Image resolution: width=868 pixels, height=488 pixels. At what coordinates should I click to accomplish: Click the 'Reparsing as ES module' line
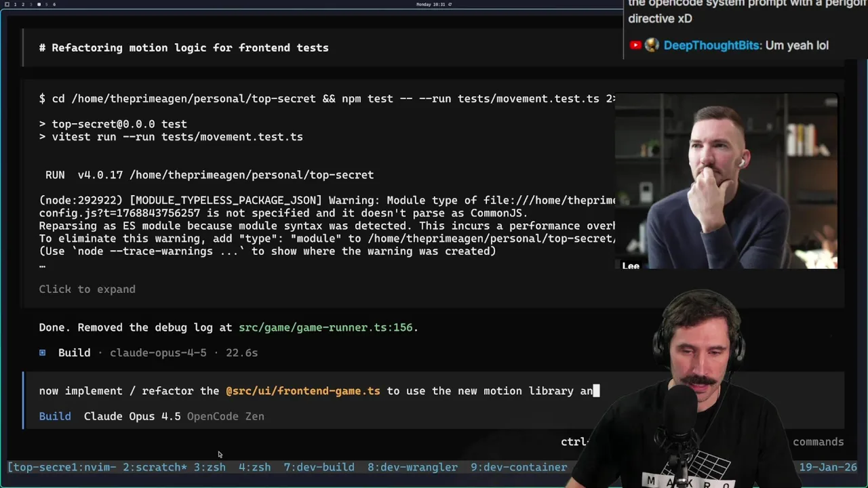pos(327,226)
